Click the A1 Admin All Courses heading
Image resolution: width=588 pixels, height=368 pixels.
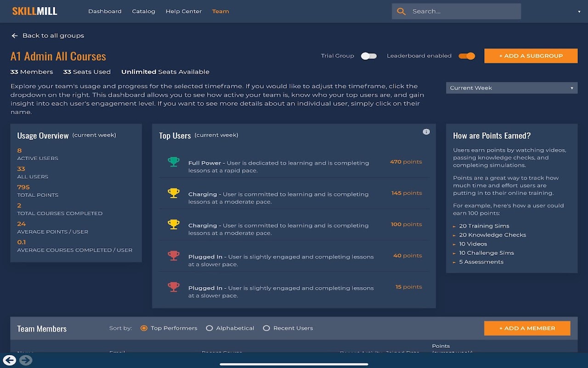58,56
